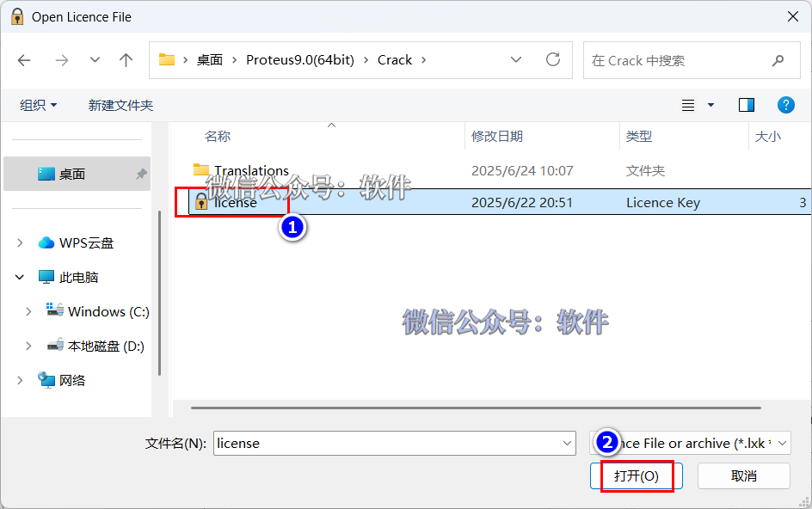
Task: Click the file list horizontal scrollbar
Action: 476,408
